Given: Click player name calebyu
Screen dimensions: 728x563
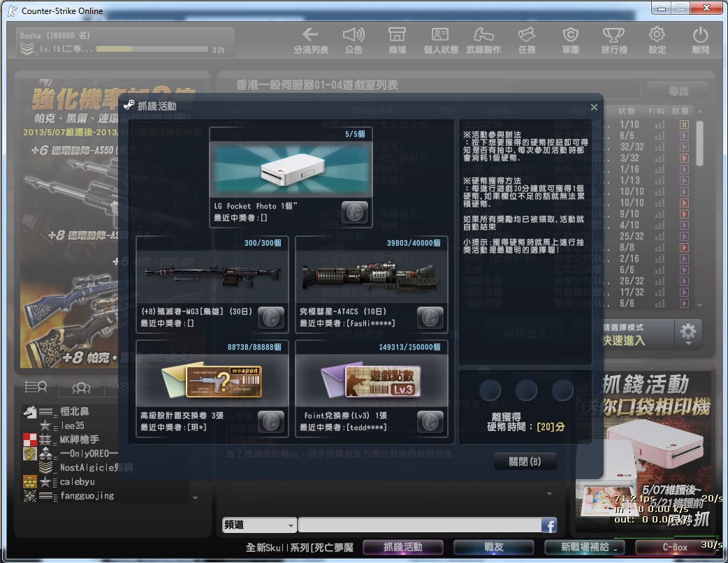Looking at the screenshot, I should [77, 482].
